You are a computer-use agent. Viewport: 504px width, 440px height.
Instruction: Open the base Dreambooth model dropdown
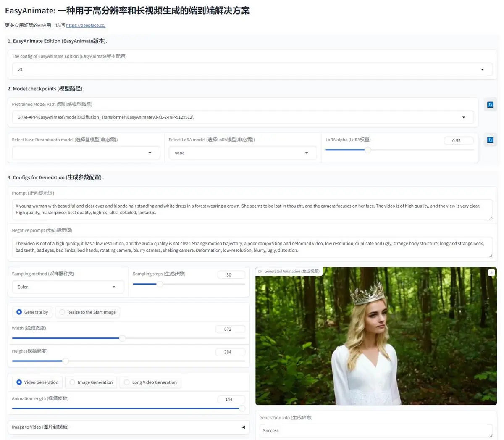pos(86,153)
